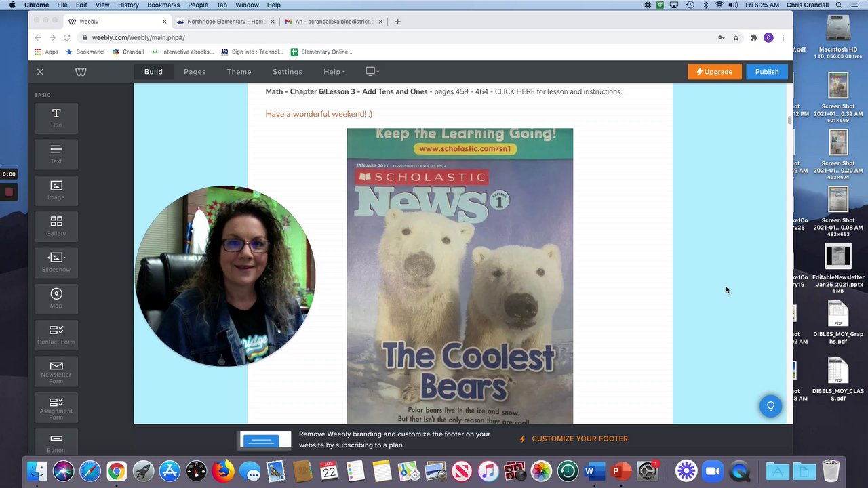Open the device preview selector

click(372, 71)
